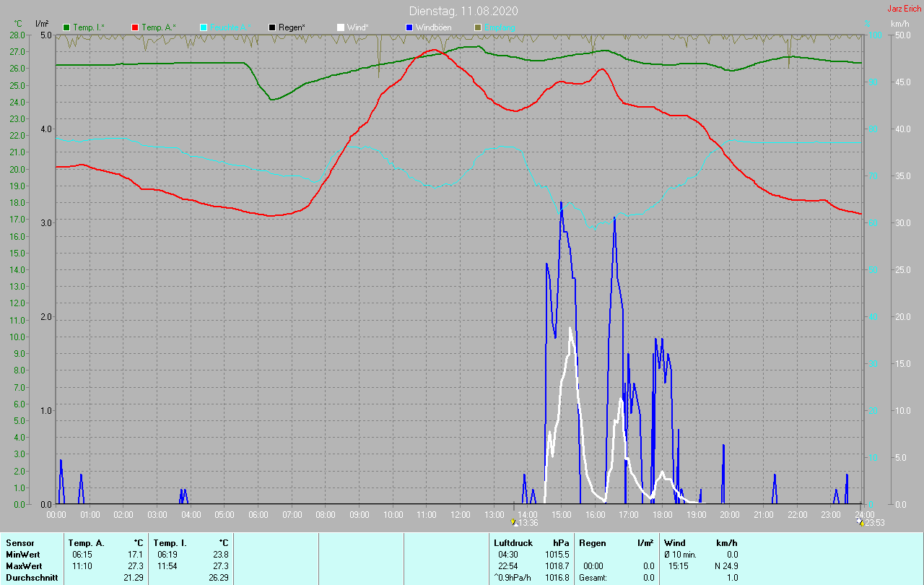Click the blue Windböen legend swatch

coord(409,27)
